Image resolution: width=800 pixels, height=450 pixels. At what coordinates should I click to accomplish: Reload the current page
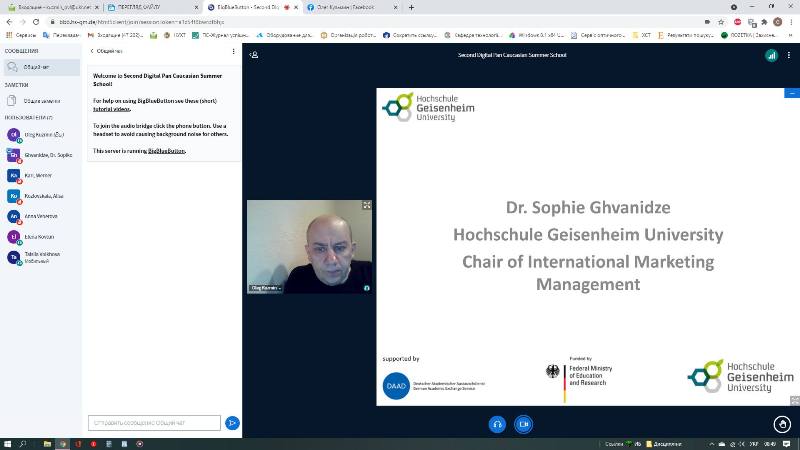[x=36, y=22]
